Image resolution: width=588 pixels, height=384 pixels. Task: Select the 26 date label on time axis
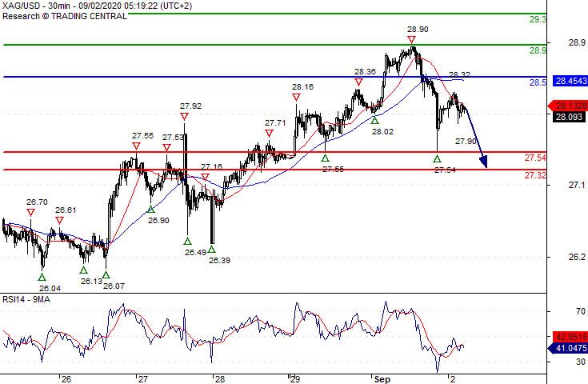66,379
